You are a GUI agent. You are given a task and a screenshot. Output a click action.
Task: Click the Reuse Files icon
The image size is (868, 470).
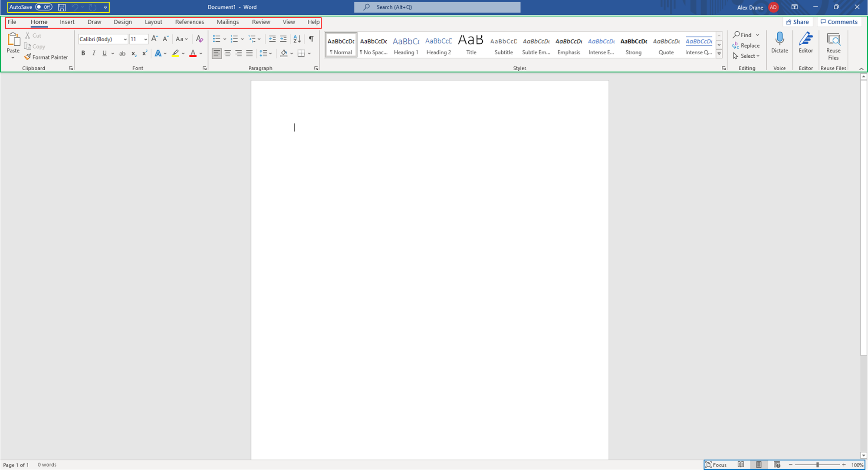coord(833,39)
